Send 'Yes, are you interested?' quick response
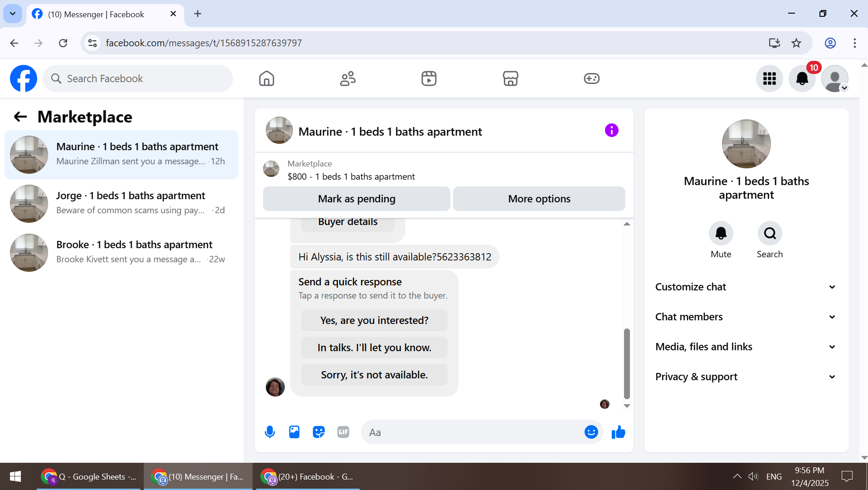 click(x=374, y=320)
